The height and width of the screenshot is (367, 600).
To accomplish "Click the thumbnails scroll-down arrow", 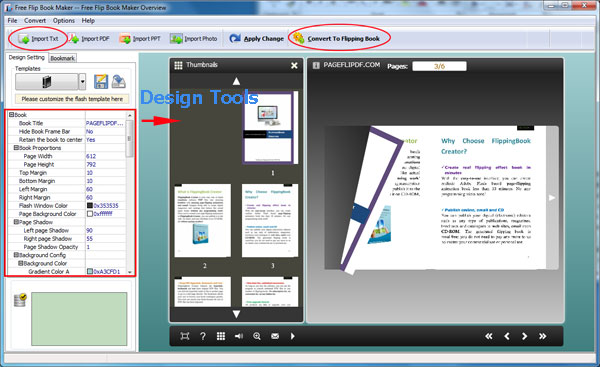I will [x=236, y=314].
